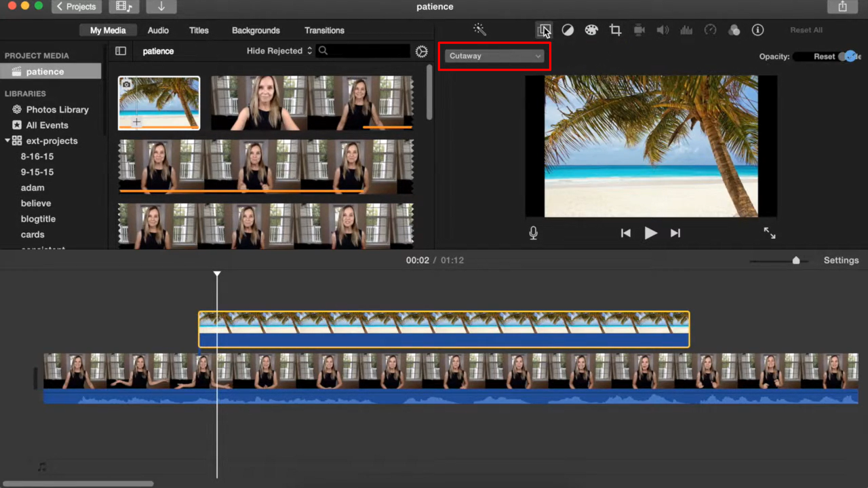This screenshot has width=868, height=488.
Task: Click the share icon at top right
Action: [842, 7]
